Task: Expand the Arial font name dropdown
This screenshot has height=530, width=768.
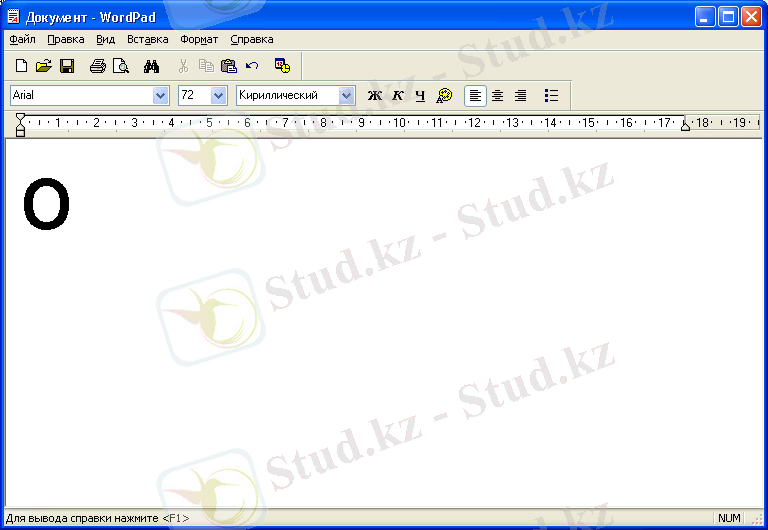Action: tap(160, 95)
